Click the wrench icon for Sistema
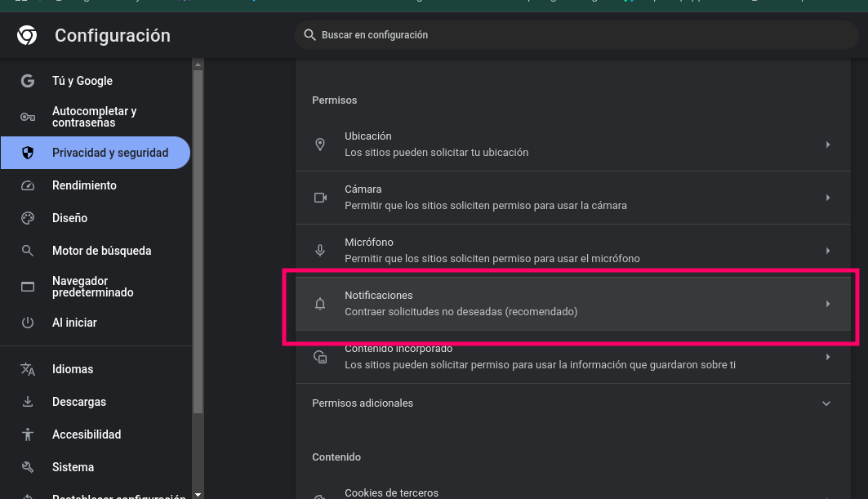 (28, 467)
